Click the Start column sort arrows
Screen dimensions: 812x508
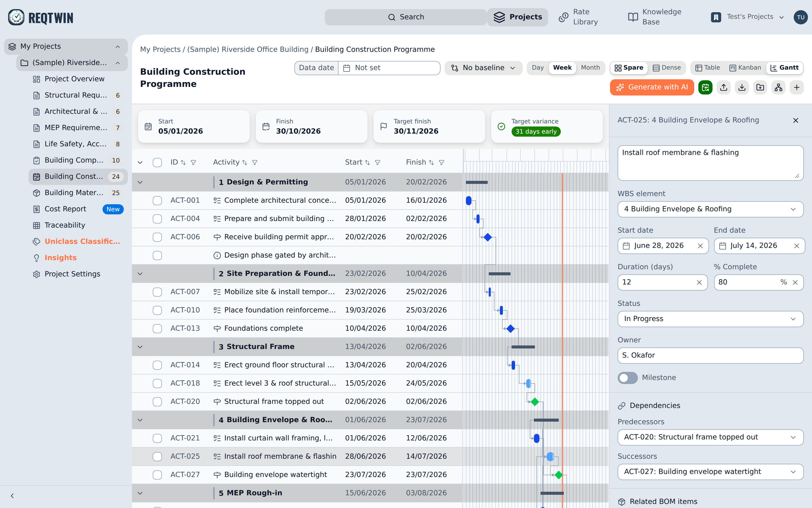coord(367,163)
